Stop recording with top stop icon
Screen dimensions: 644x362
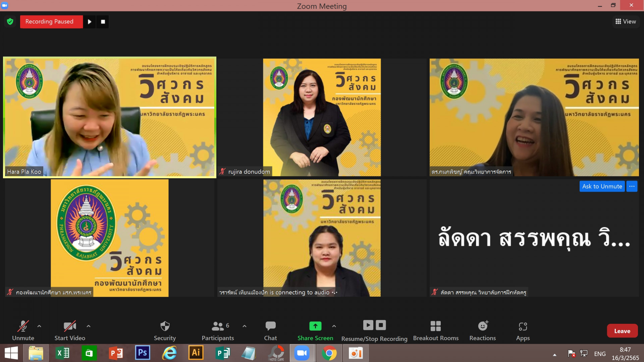tap(103, 22)
